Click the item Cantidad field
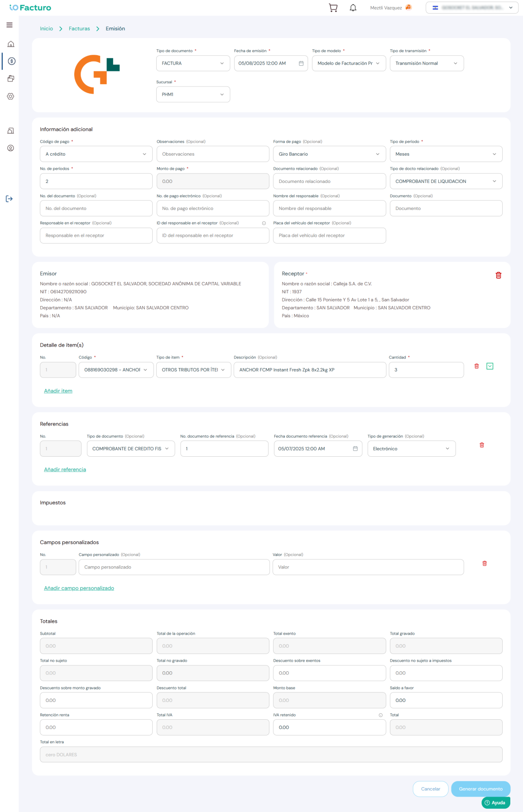Viewport: 523px width, 812px height. coord(426,370)
